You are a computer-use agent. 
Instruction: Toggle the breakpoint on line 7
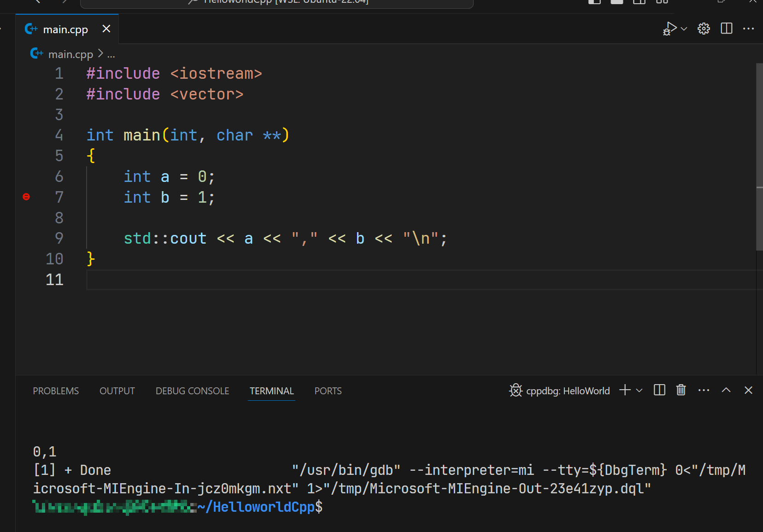click(26, 197)
